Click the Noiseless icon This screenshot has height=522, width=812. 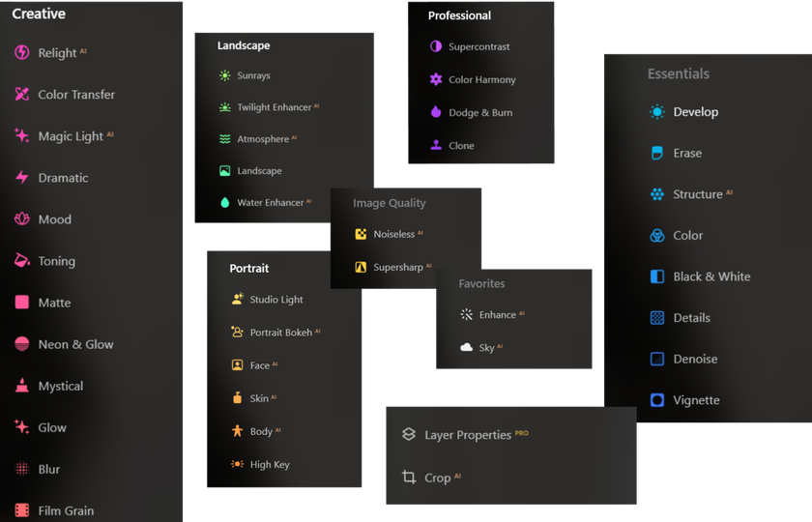(x=361, y=234)
